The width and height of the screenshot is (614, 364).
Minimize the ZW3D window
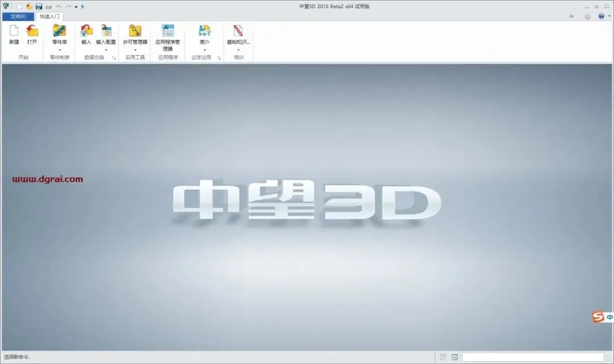pyautogui.click(x=587, y=7)
